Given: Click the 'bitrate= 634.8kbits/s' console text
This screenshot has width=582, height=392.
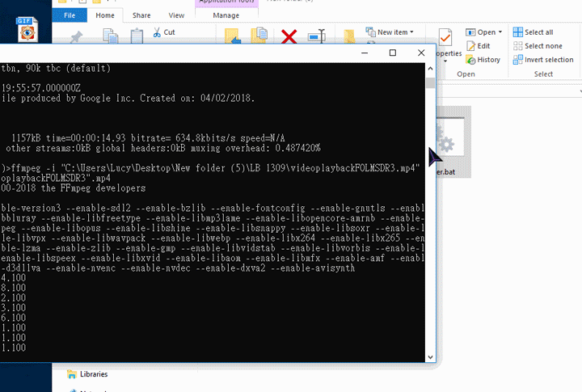Looking at the screenshot, I should (183, 138).
